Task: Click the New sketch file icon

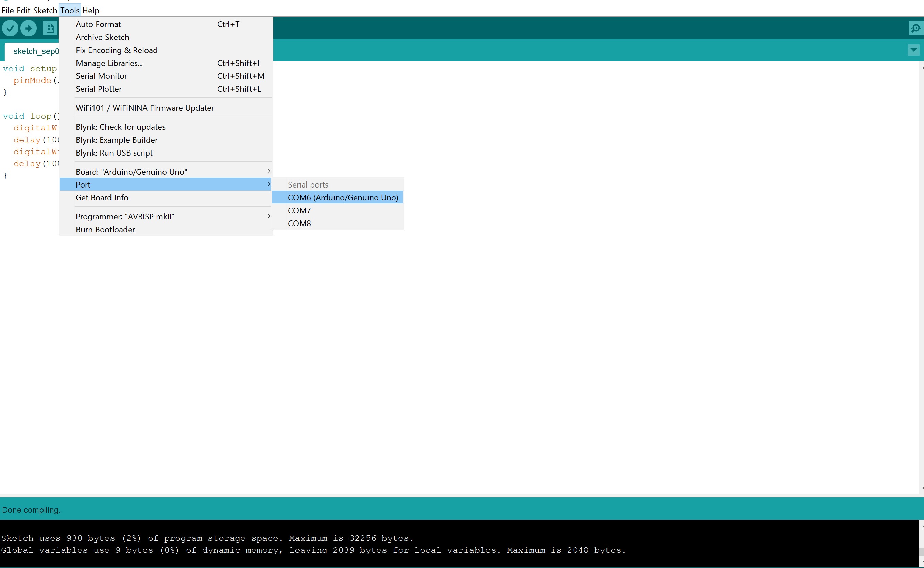Action: click(50, 28)
